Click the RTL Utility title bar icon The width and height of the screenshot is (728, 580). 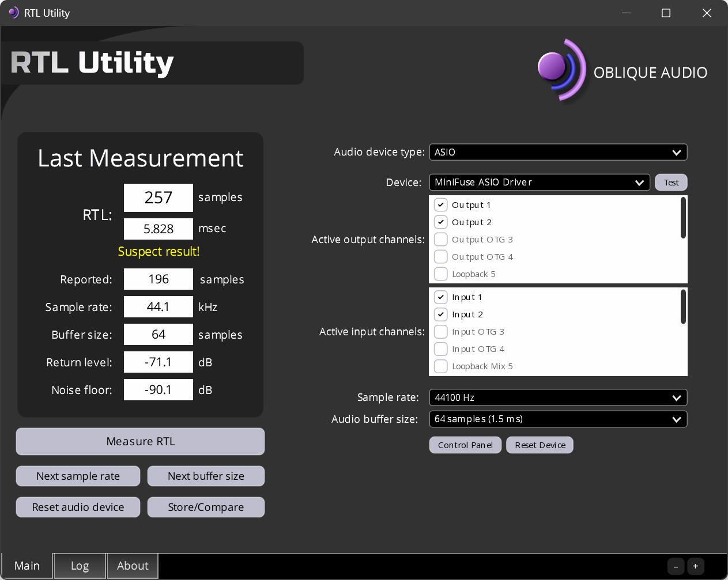point(13,13)
